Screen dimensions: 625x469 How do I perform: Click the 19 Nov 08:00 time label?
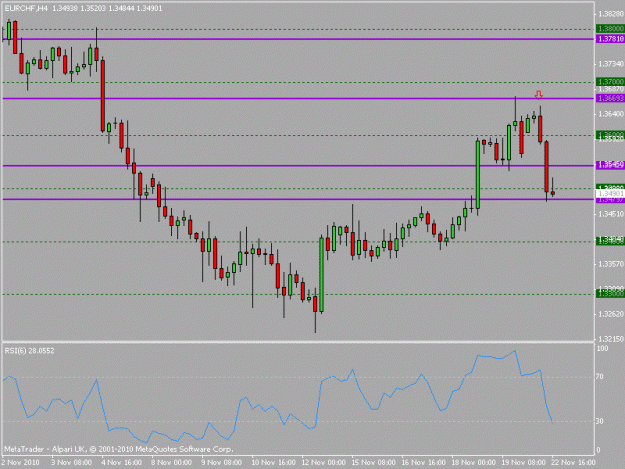523,462
